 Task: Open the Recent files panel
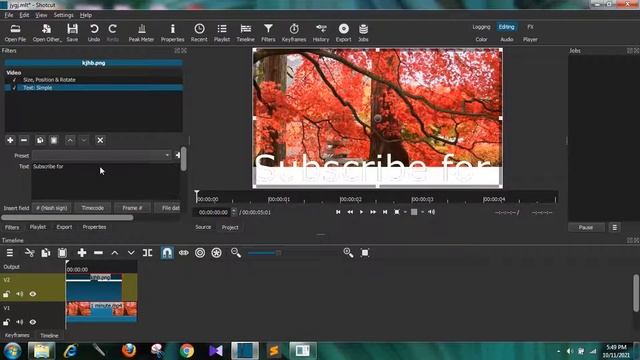click(x=199, y=33)
